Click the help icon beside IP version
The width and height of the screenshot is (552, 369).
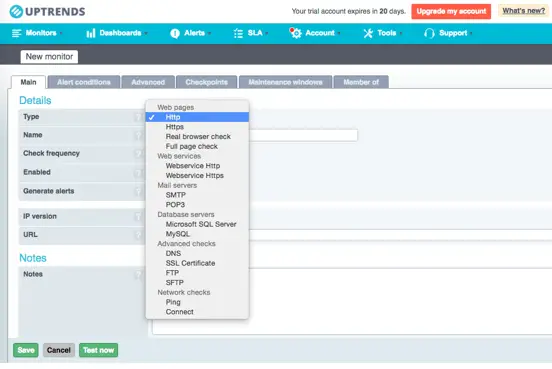pyautogui.click(x=138, y=217)
